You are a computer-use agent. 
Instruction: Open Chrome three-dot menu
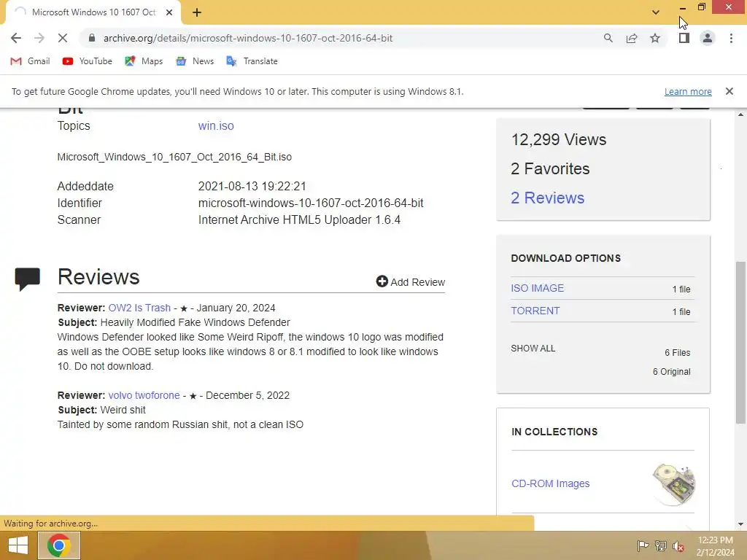tap(731, 38)
